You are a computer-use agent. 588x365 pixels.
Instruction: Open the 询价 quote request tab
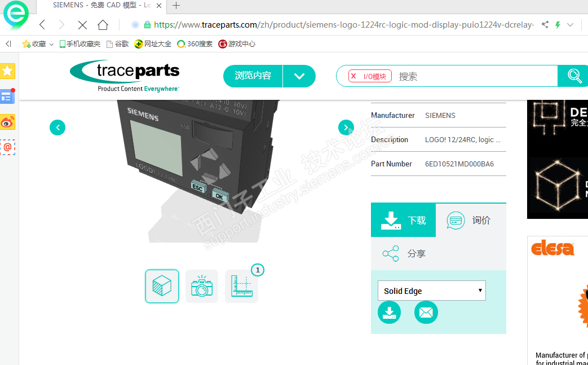471,220
